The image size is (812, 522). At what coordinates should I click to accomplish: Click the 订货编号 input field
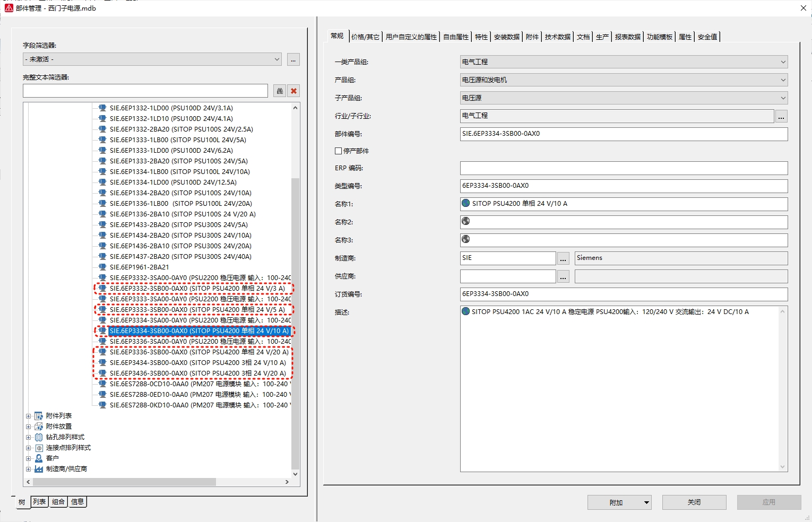tap(624, 294)
